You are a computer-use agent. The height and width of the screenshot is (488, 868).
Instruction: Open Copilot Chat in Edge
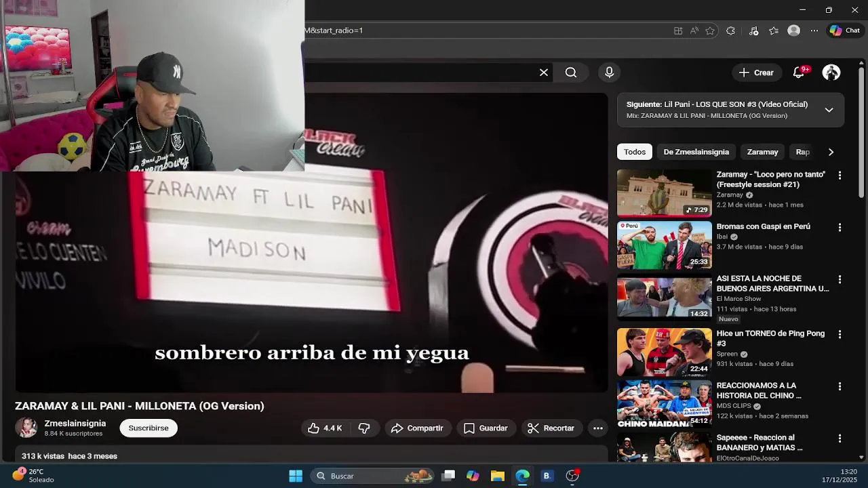pyautogui.click(x=845, y=30)
